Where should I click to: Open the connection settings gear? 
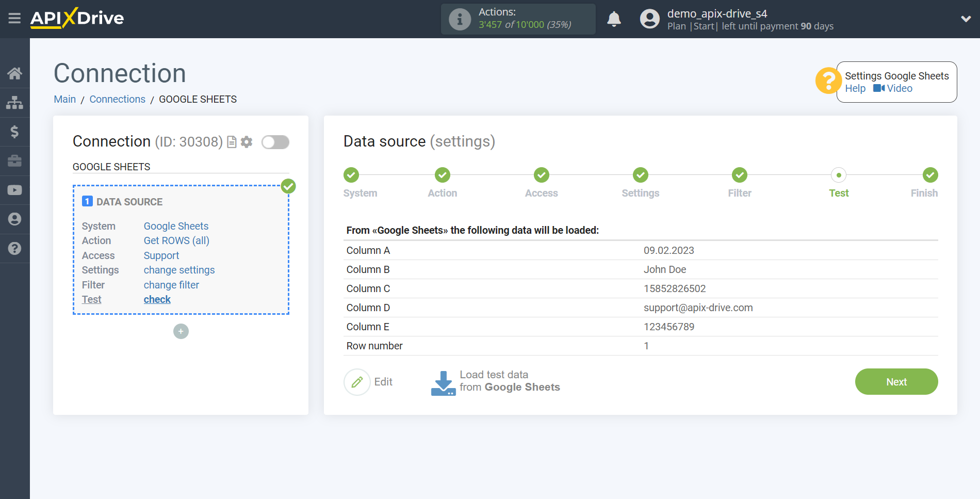[x=247, y=142]
